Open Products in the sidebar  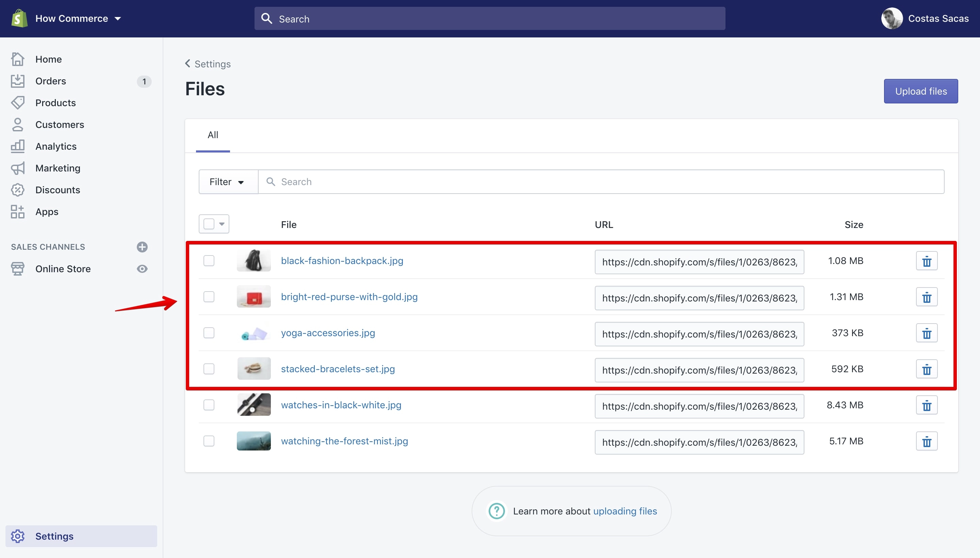tap(55, 103)
